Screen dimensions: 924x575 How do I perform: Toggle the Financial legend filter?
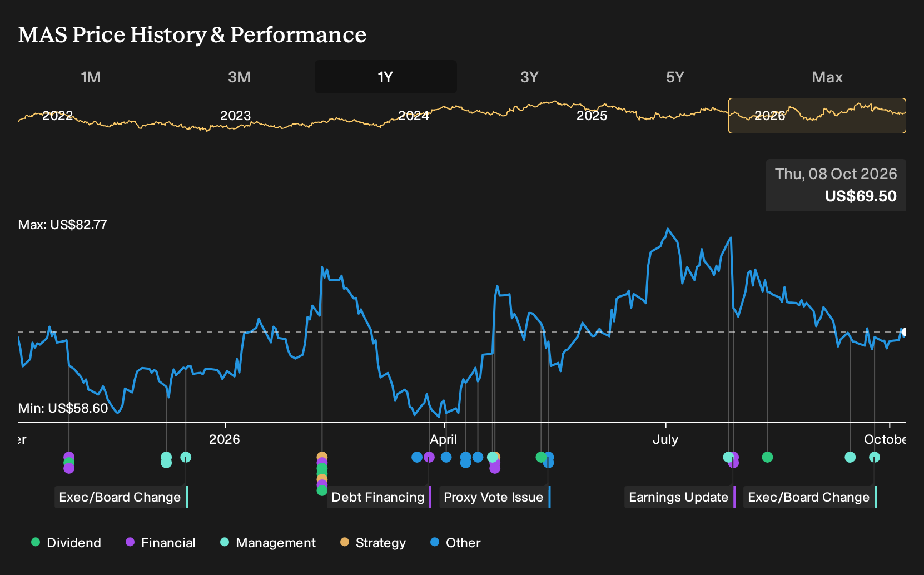pos(161,542)
